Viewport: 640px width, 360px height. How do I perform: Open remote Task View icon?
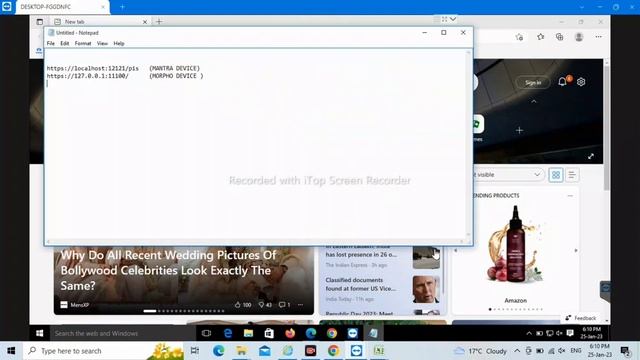click(x=207, y=333)
